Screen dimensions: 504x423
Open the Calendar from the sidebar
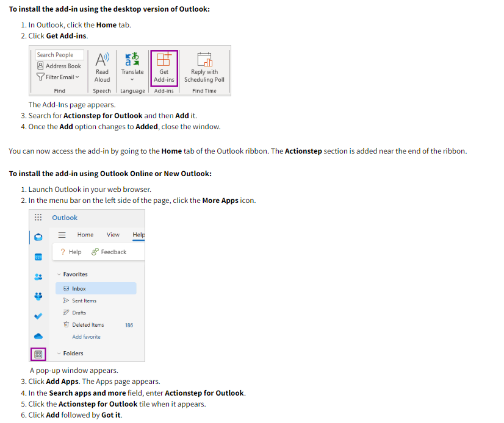pyautogui.click(x=38, y=256)
